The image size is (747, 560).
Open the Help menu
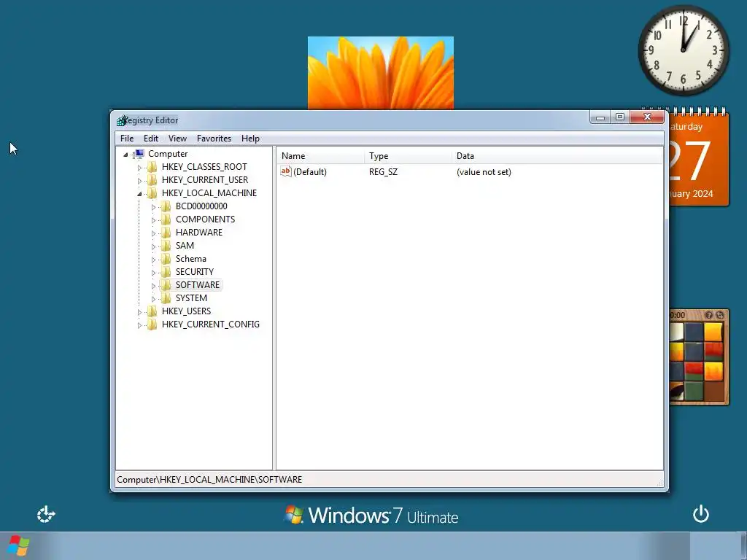coord(250,139)
